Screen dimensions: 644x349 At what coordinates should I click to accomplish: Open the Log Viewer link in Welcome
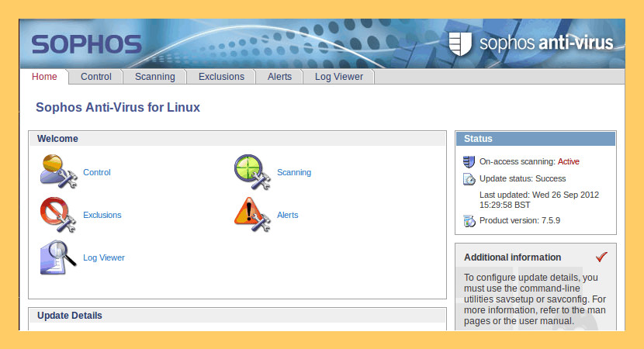pos(104,257)
